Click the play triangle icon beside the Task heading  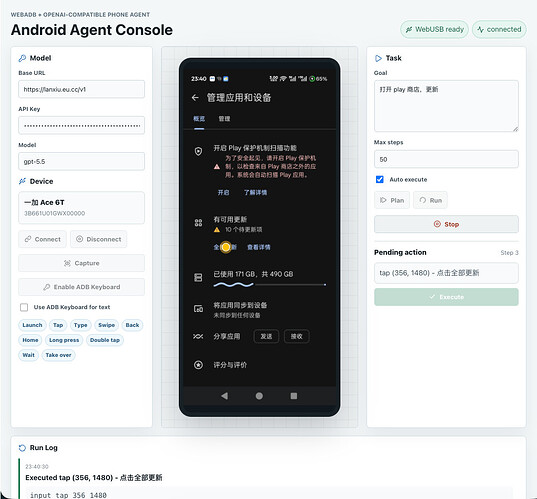pos(378,58)
